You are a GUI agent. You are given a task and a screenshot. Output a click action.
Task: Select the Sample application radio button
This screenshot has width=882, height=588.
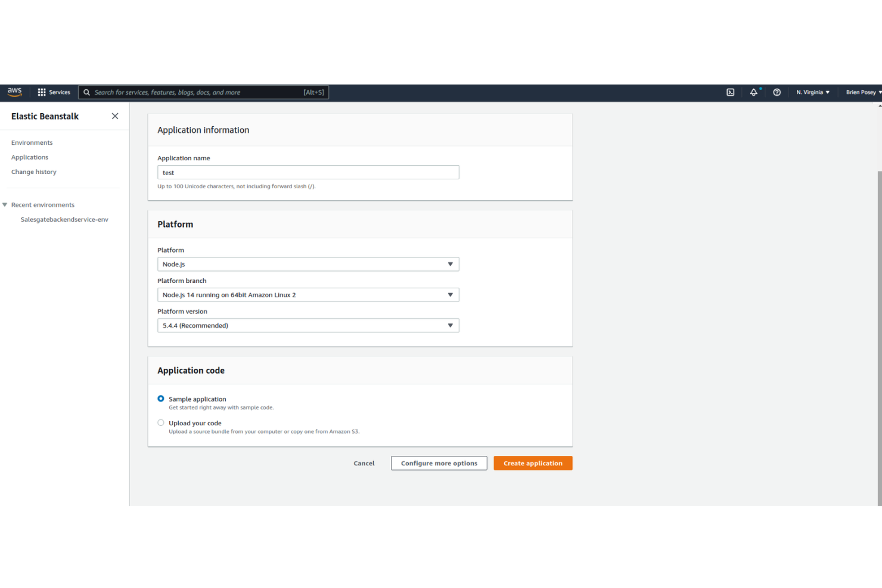[x=160, y=399]
